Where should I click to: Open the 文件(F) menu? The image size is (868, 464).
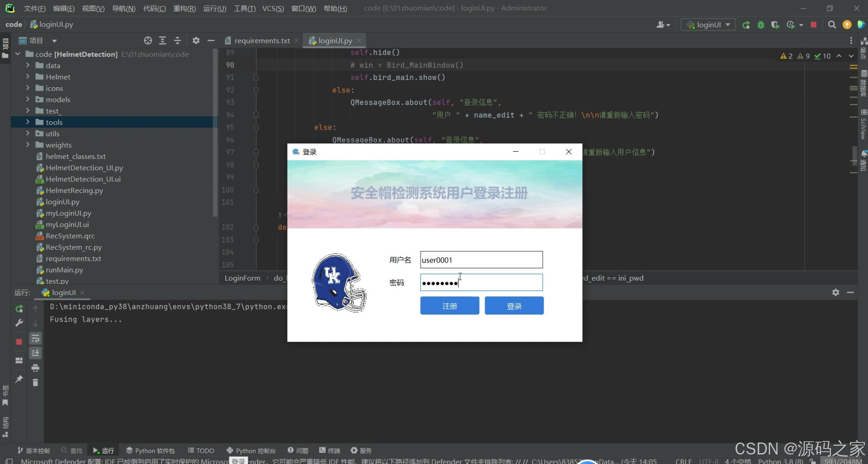click(x=34, y=8)
